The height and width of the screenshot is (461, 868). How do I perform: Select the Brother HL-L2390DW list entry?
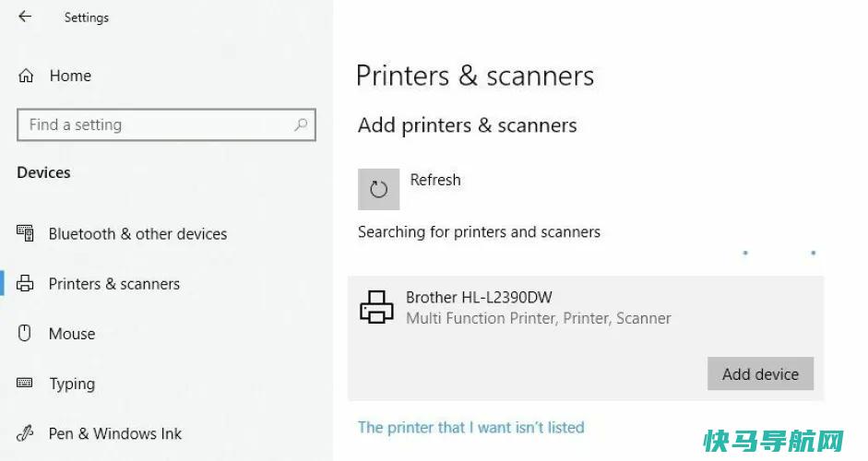pyautogui.click(x=585, y=338)
